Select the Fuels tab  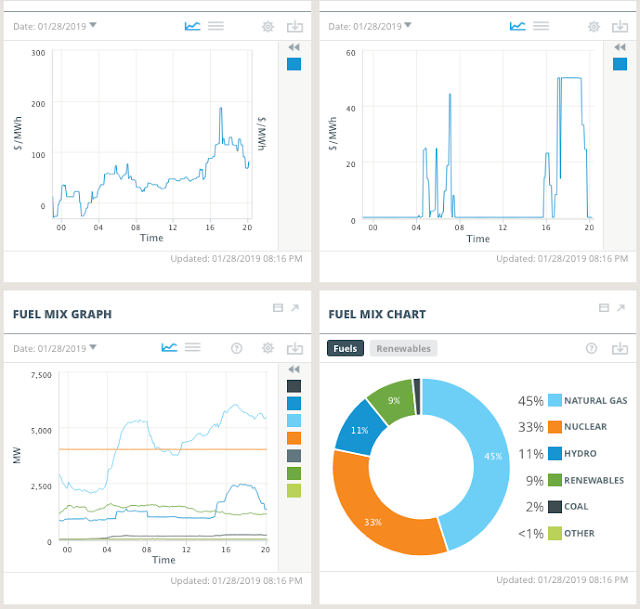pyautogui.click(x=345, y=348)
